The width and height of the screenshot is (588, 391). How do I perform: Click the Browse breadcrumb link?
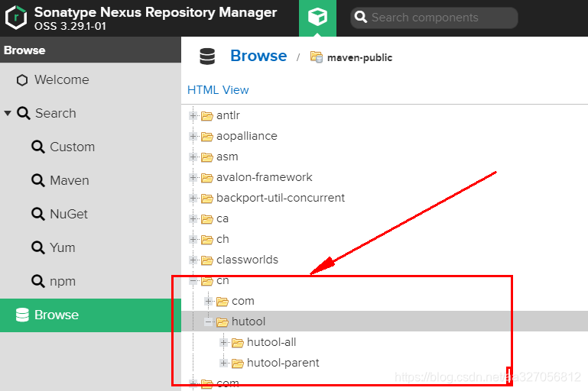tap(258, 56)
